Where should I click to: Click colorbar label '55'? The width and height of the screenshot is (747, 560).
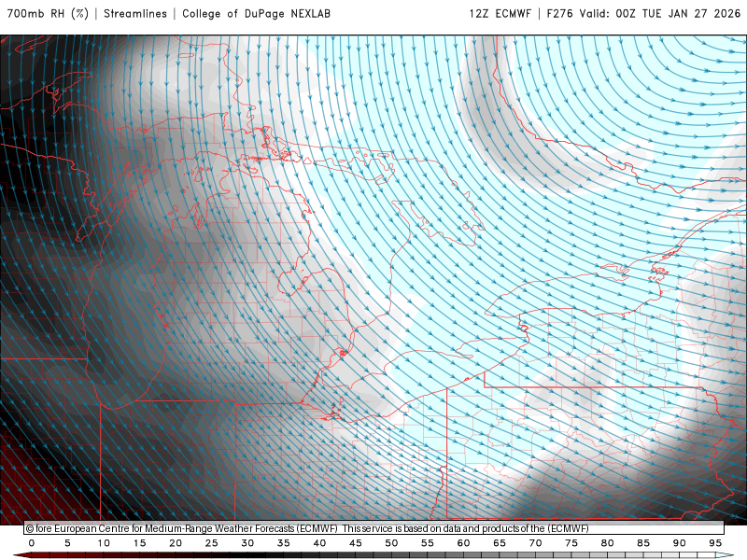click(x=428, y=543)
